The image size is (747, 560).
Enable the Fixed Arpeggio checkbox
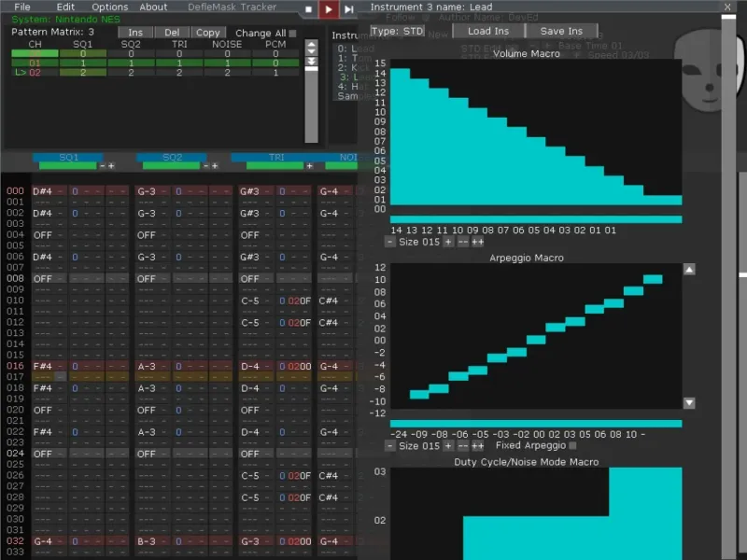[573, 446]
